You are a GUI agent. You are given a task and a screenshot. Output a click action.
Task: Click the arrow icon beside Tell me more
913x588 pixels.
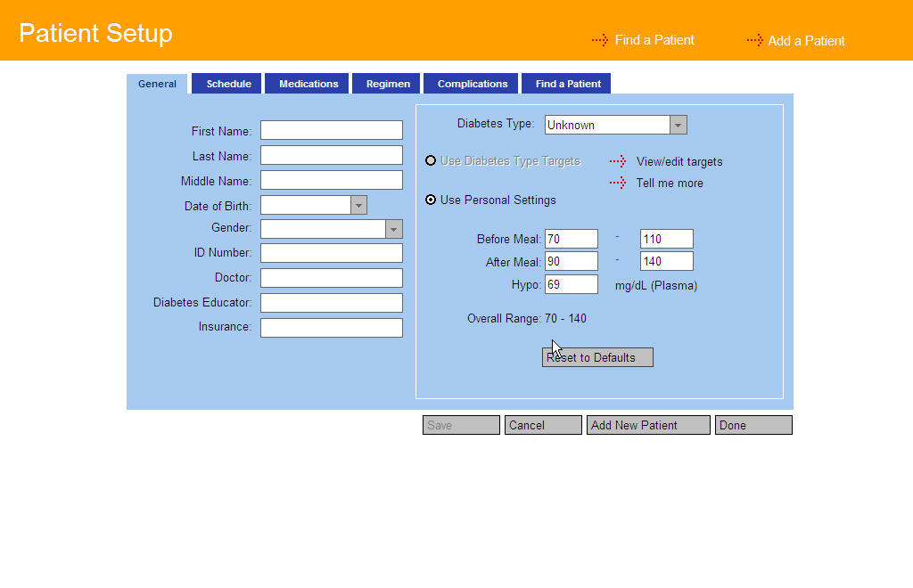[618, 183]
